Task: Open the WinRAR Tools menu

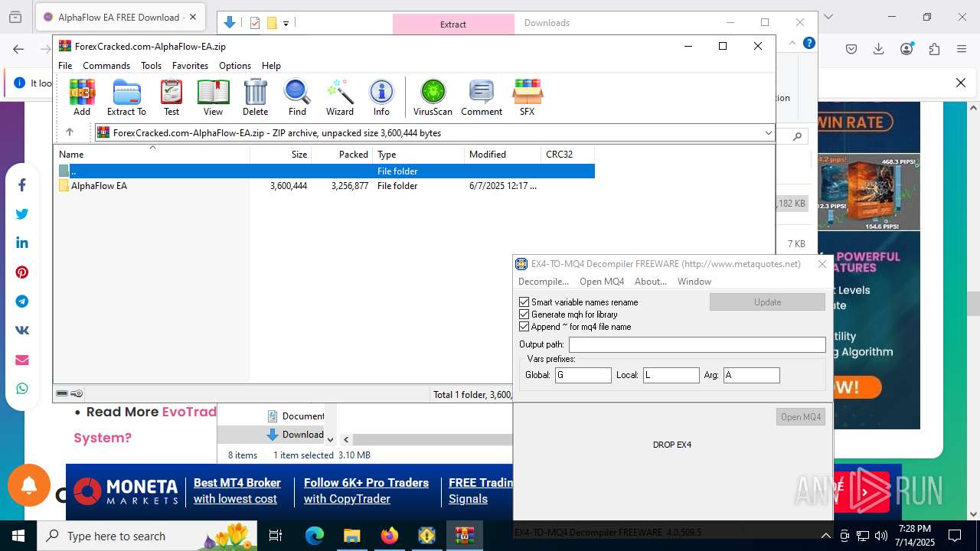Action: [151, 66]
